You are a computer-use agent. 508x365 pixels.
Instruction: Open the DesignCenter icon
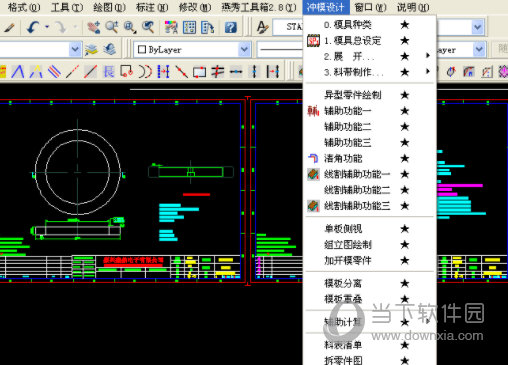click(189, 27)
